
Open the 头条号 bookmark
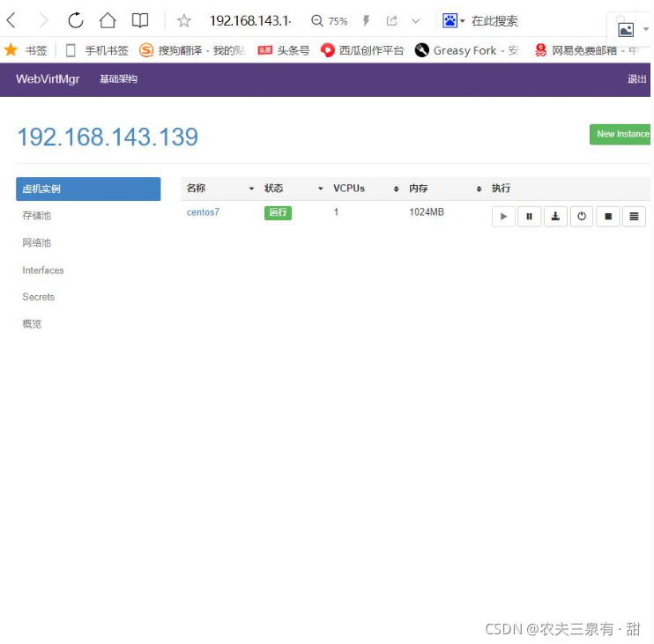(284, 50)
